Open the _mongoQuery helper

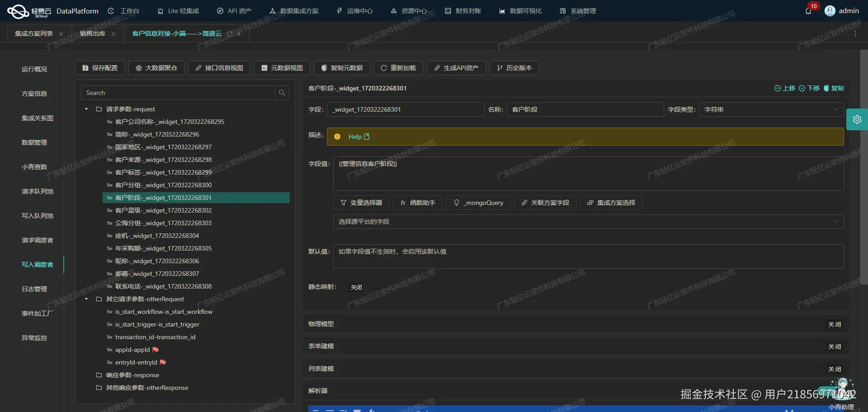click(x=478, y=203)
